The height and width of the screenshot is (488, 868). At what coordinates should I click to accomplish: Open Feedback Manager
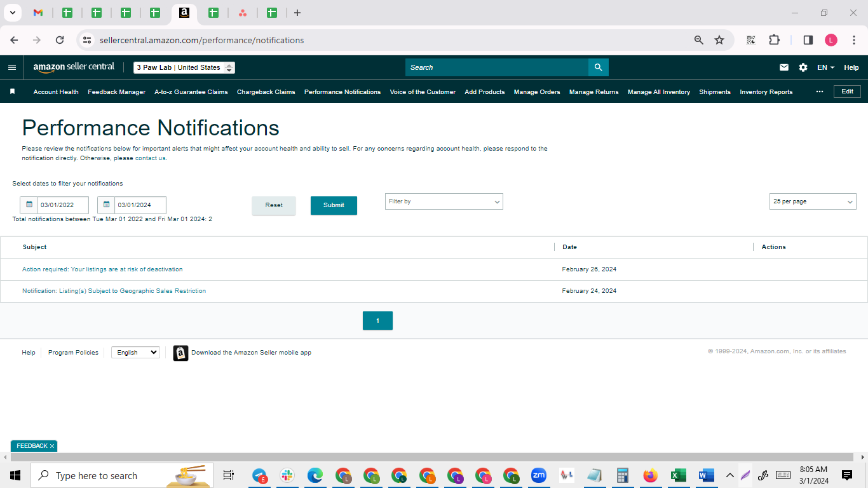pos(116,91)
